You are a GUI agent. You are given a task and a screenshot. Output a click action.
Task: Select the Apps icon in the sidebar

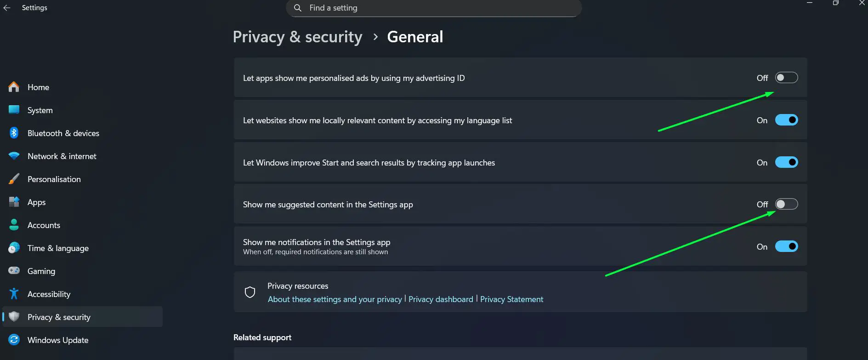[13, 202]
